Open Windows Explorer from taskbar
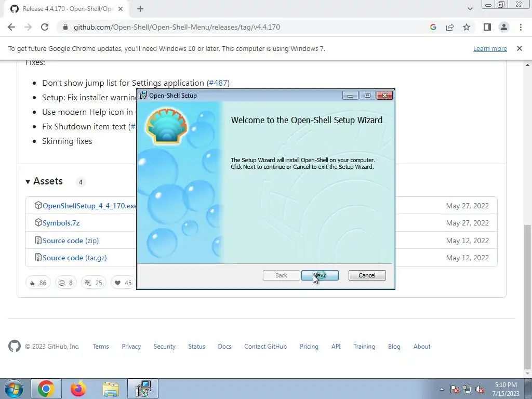Screen dimensions: 532x399 click(111, 389)
